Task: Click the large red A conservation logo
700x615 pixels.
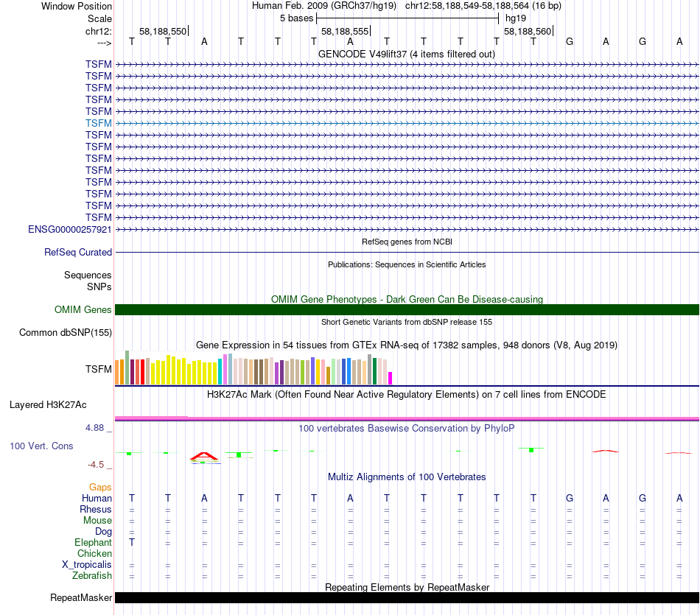Action: point(204,456)
